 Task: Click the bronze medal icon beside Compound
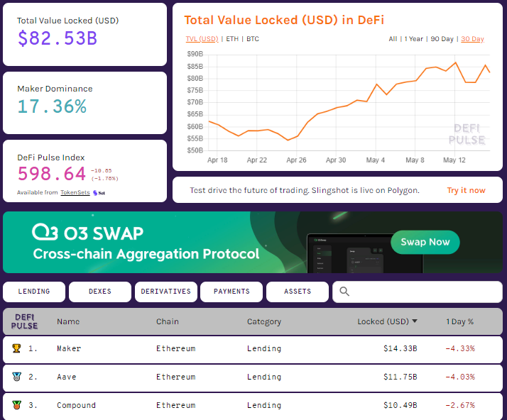(16, 405)
